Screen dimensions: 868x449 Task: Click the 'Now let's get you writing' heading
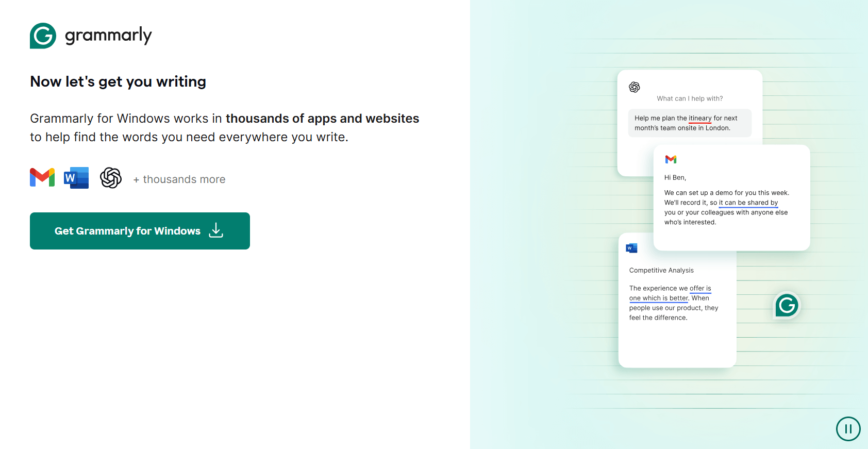click(118, 81)
